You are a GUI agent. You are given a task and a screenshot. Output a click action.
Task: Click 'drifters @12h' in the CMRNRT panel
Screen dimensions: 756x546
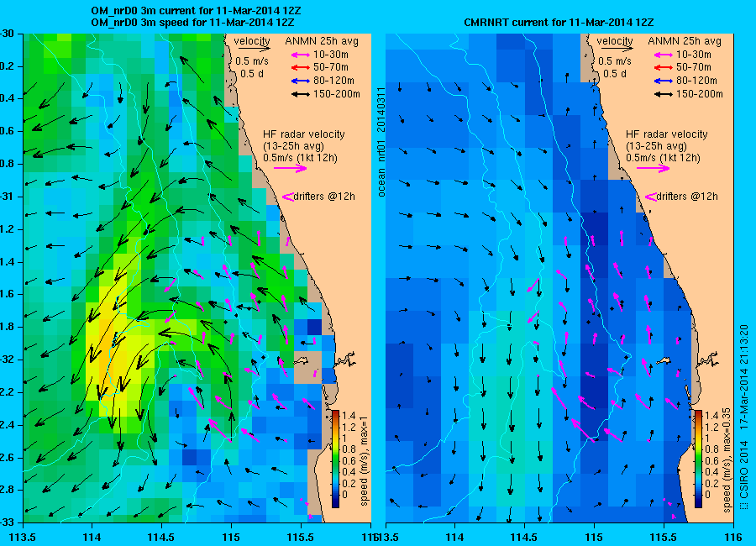click(x=687, y=197)
